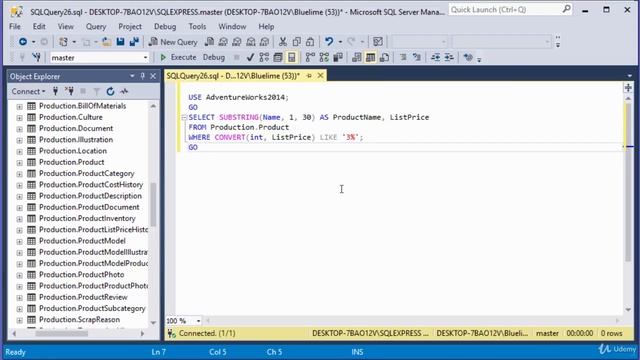The image size is (640, 360).
Task: Select Production.Location table
Action: tap(73, 151)
